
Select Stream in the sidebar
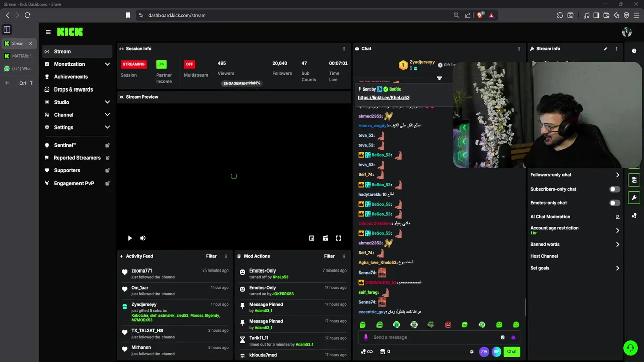click(76, 51)
